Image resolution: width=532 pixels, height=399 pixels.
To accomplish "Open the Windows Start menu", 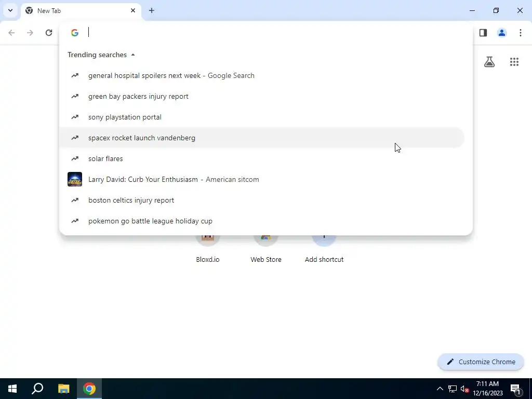I will 12,389.
